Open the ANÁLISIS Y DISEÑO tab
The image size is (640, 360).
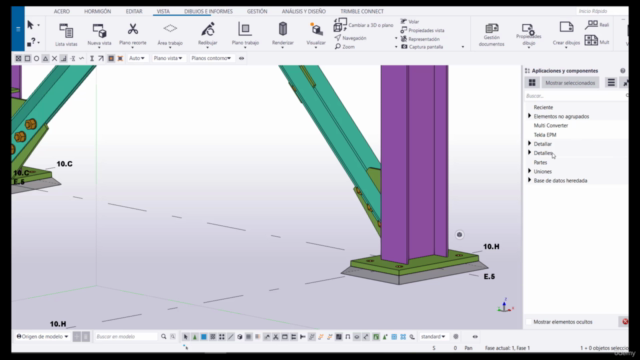pos(304,11)
